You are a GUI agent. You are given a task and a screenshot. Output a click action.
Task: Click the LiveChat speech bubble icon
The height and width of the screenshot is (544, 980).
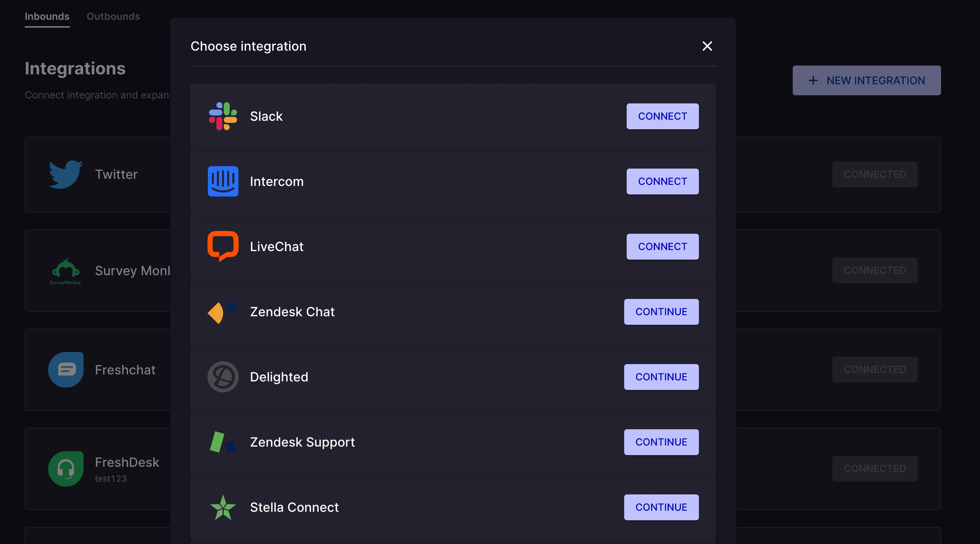223,246
